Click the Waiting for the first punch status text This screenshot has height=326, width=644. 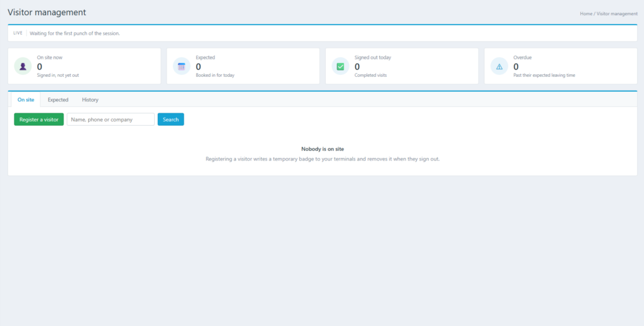coord(75,33)
